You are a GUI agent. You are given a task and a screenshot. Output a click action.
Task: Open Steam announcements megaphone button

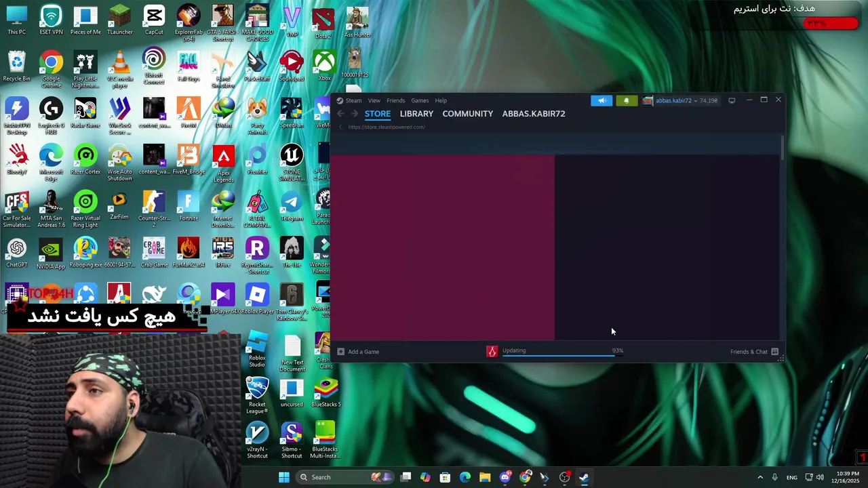[x=601, y=100]
